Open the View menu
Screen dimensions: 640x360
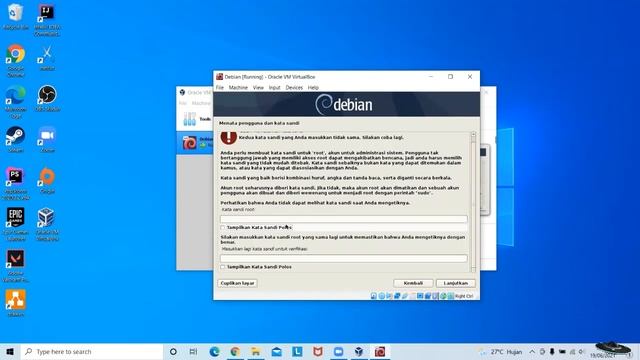tap(258, 87)
